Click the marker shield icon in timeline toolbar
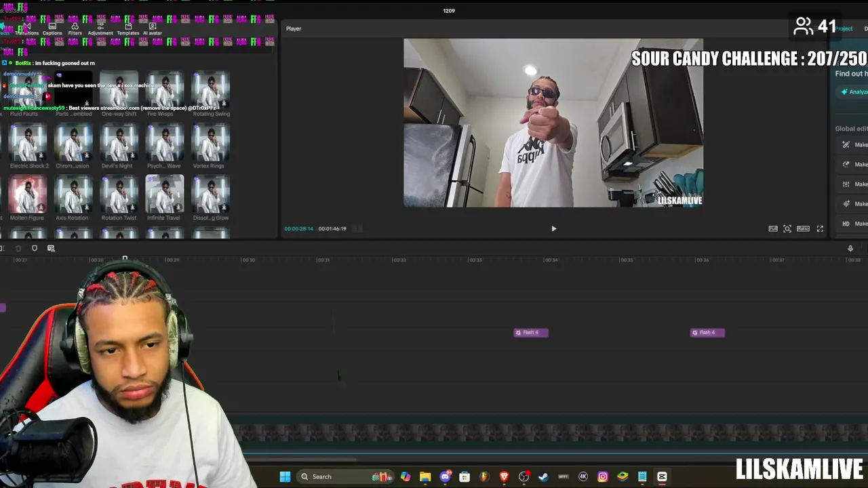This screenshot has height=488, width=868. pyautogui.click(x=35, y=249)
